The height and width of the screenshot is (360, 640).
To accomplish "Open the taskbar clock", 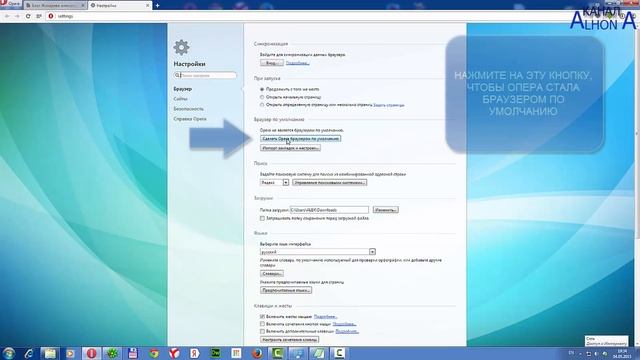I will (622, 353).
